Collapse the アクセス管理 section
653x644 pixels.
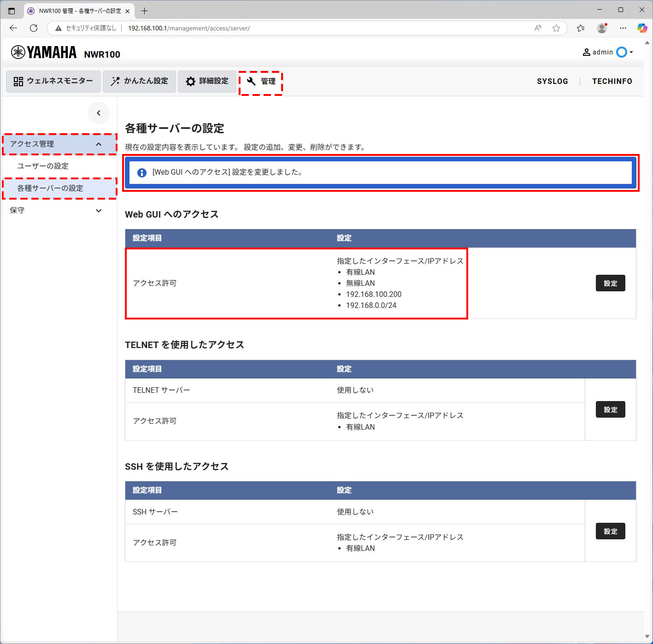[98, 144]
